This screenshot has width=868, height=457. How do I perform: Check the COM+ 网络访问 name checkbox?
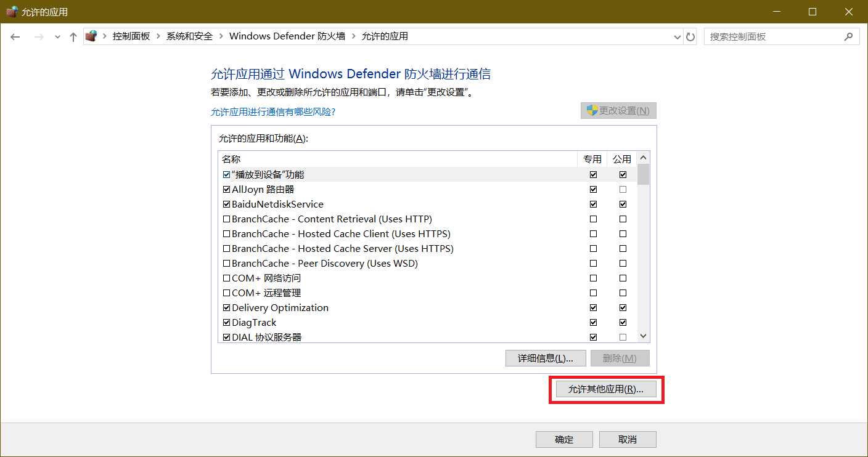pyautogui.click(x=226, y=278)
